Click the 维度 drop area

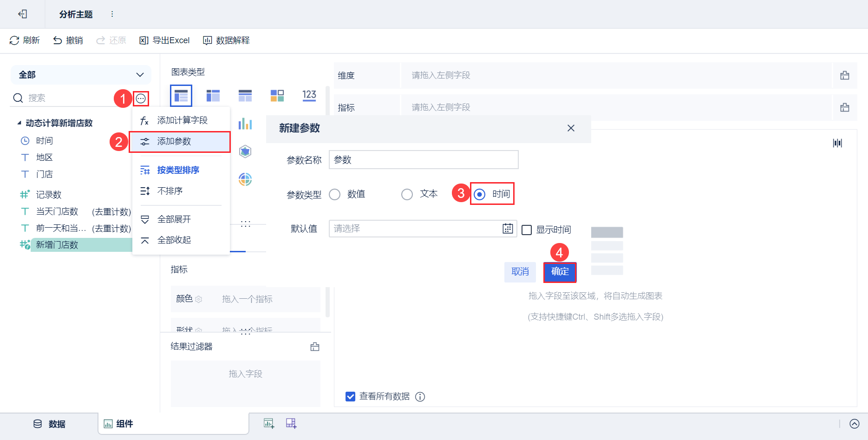pos(616,75)
